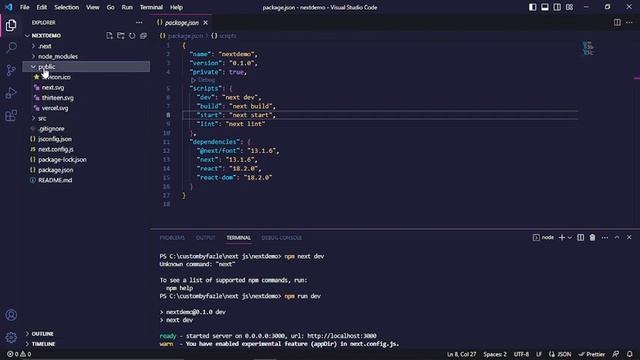
Task: Open the Extensions view
Action: (x=11, y=116)
